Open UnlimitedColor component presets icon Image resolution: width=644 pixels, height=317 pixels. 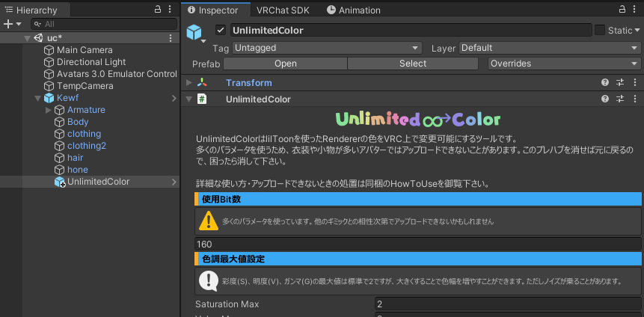(x=620, y=99)
